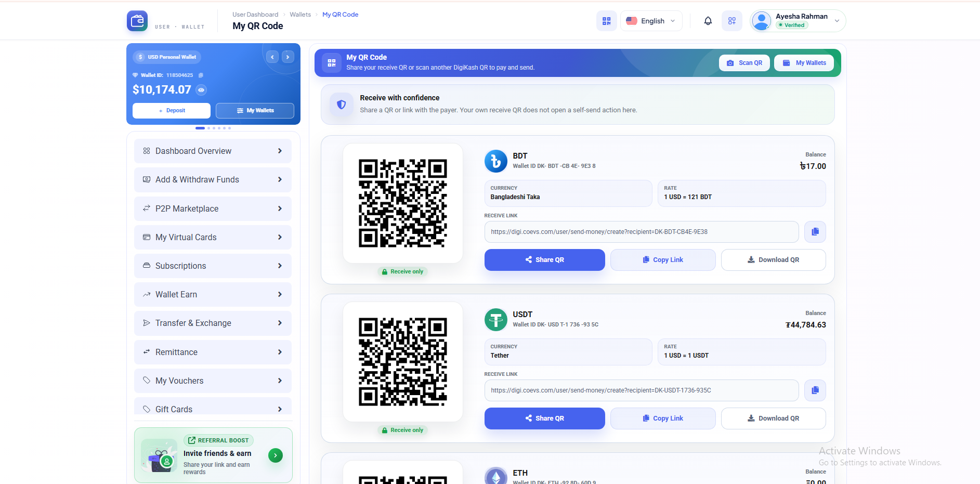This screenshot has width=980, height=484.
Task: Click the USDT Tether logo
Action: coord(496,320)
